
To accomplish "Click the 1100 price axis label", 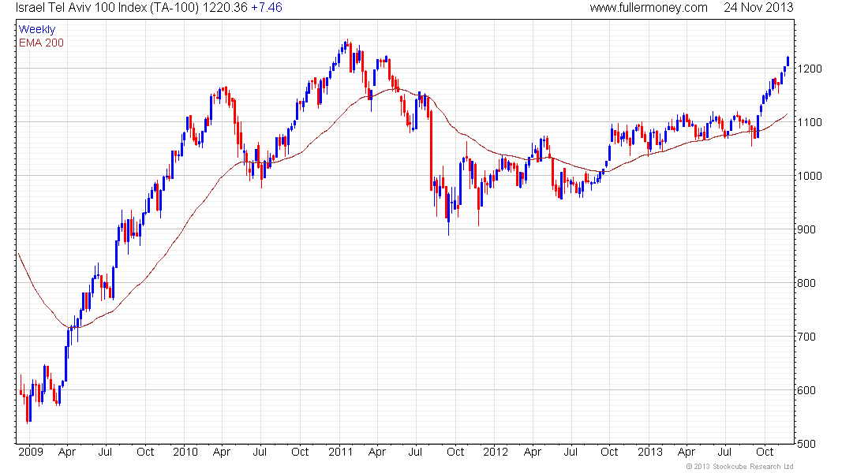I will coord(810,122).
